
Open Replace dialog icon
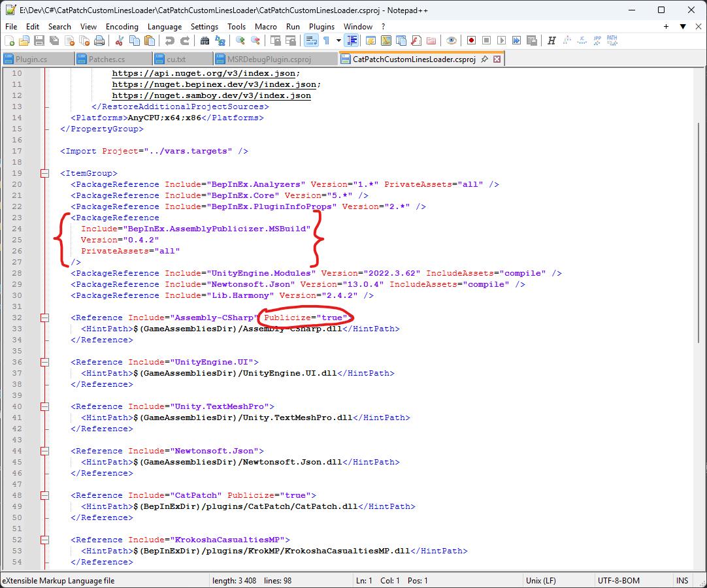220,41
